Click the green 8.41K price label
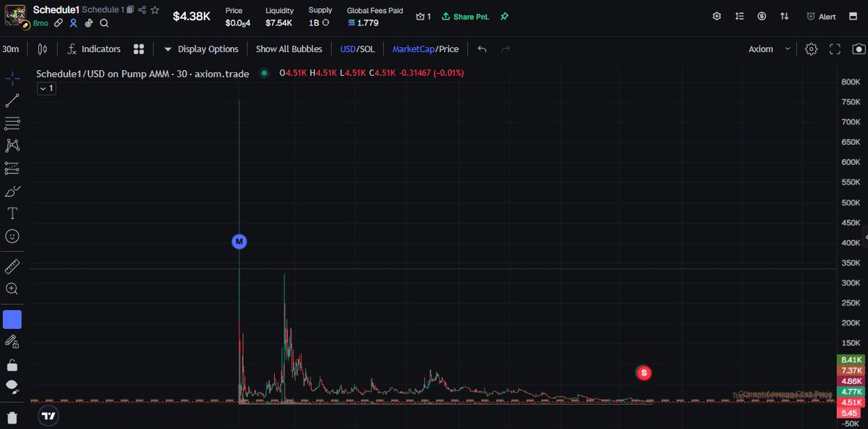The width and height of the screenshot is (868, 429). point(851,360)
